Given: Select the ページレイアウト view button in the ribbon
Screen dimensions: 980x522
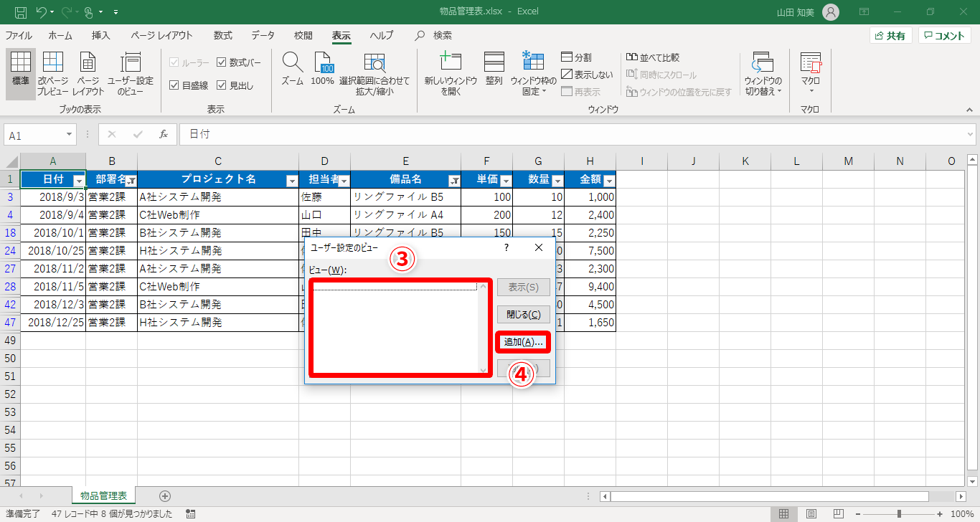Looking at the screenshot, I should (88, 74).
